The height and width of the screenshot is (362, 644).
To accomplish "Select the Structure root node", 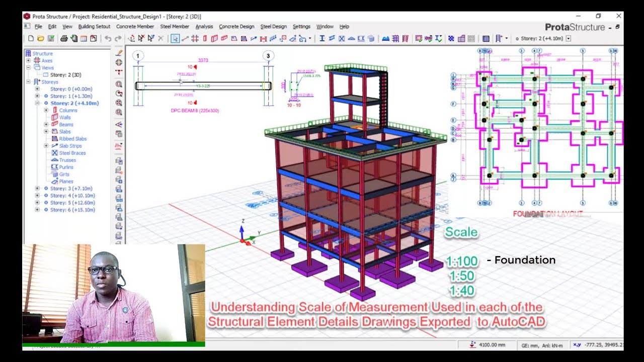I will point(42,53).
